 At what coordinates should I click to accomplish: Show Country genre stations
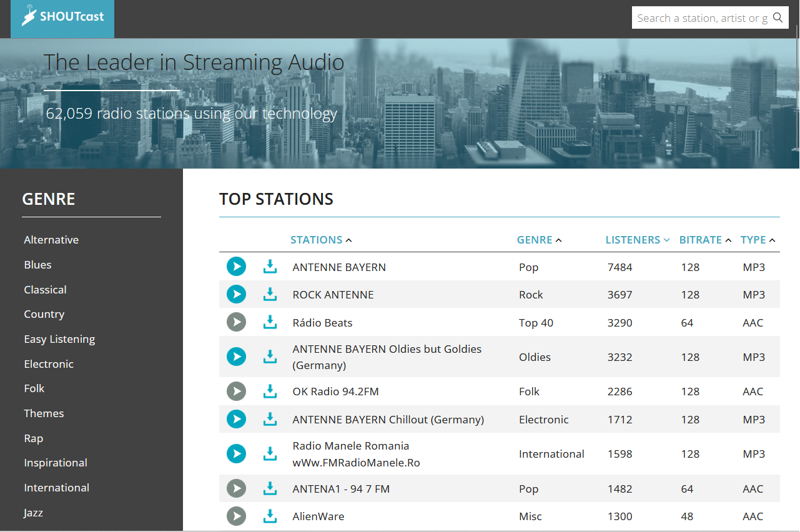[44, 314]
